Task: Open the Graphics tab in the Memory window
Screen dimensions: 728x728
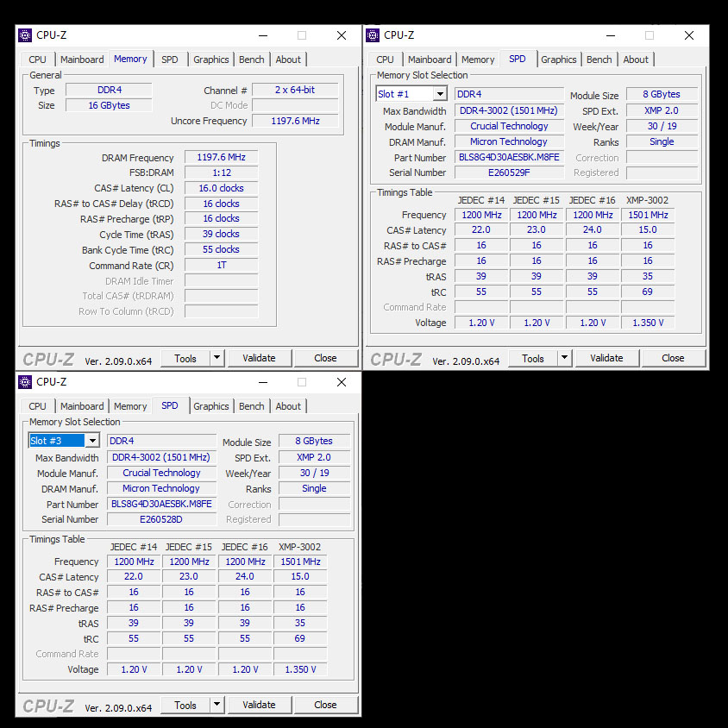Action: tap(210, 60)
